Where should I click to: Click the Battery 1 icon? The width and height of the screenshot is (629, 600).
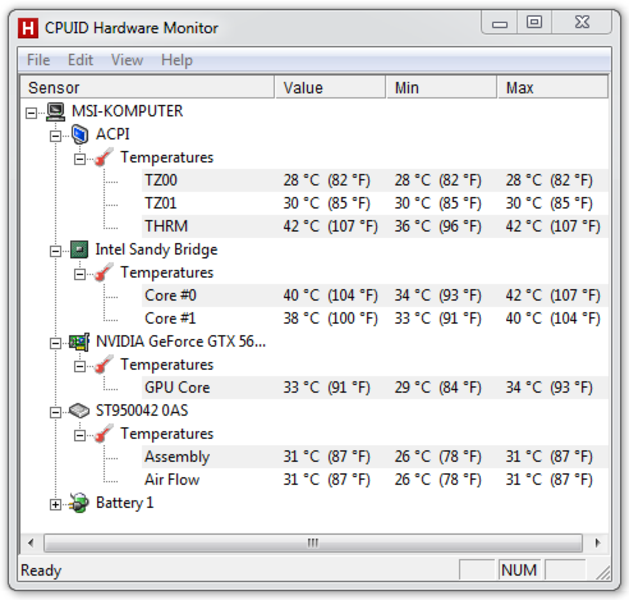(79, 503)
